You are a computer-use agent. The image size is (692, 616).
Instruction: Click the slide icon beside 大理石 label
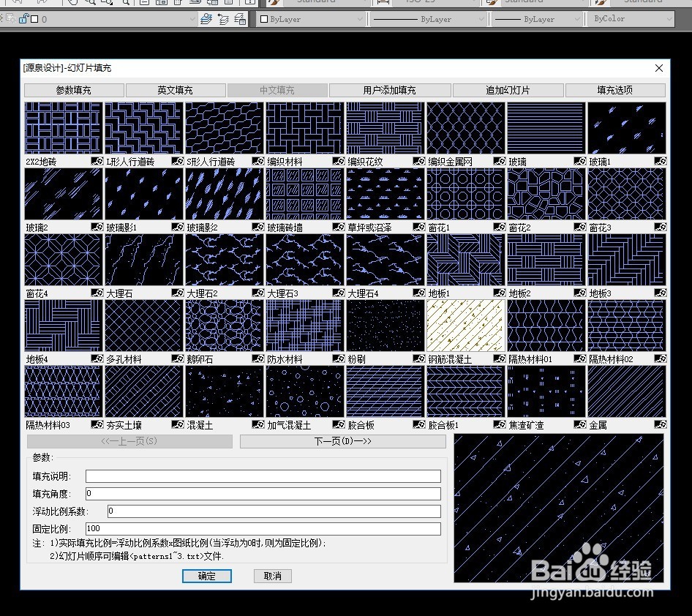pos(178,293)
